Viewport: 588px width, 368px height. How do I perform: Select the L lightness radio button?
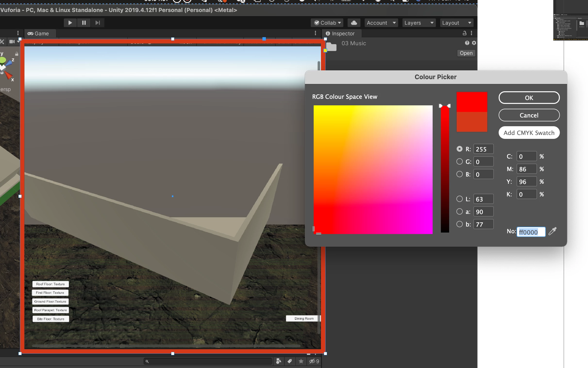tap(459, 199)
